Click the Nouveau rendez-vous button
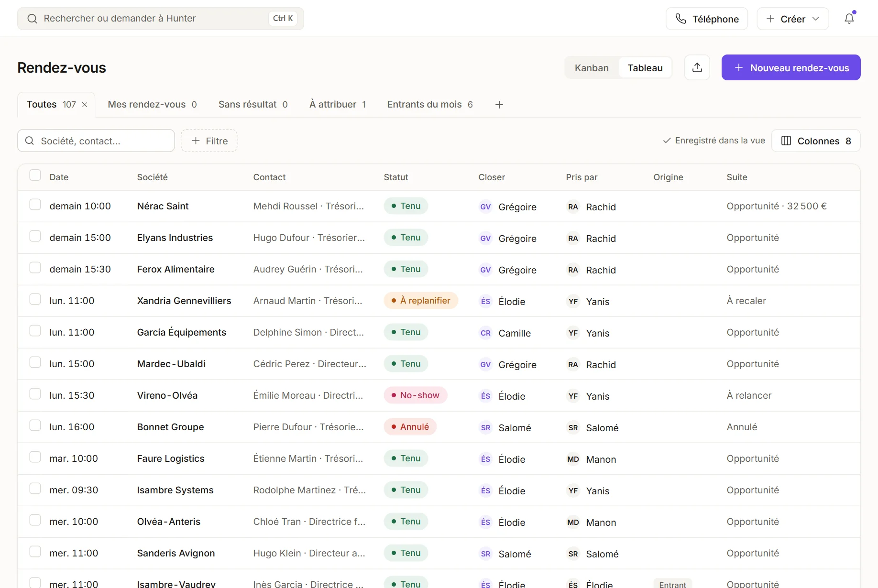This screenshot has height=588, width=878. point(791,67)
